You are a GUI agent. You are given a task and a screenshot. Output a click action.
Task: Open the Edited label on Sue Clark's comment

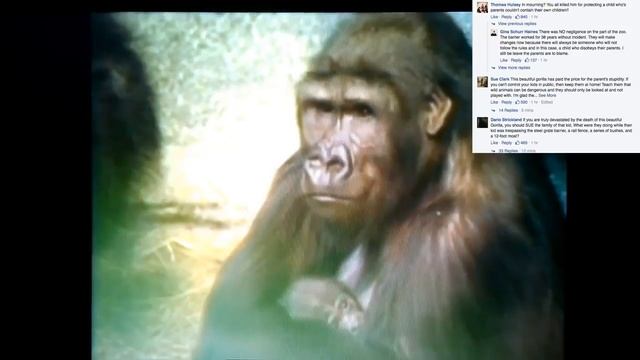click(547, 102)
